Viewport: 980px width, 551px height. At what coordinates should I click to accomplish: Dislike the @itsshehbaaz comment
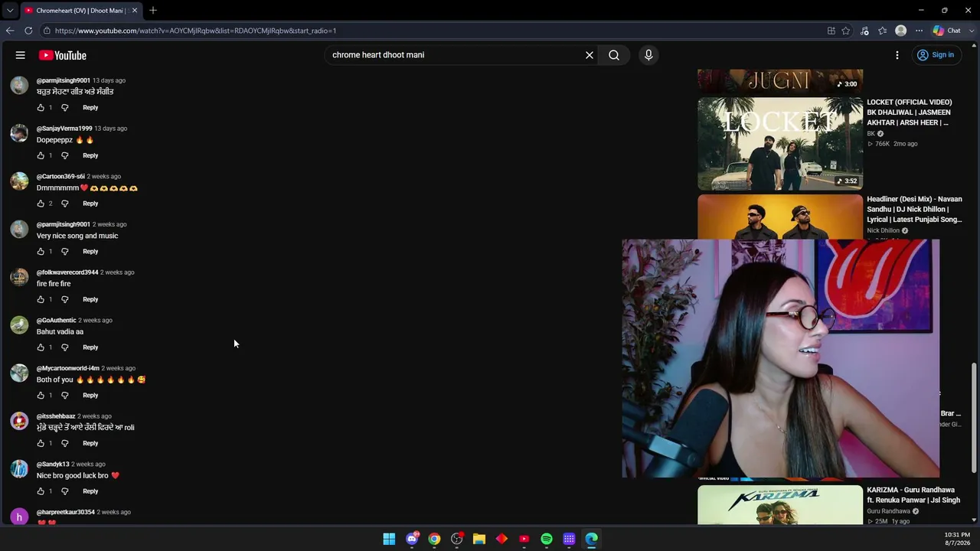[64, 443]
